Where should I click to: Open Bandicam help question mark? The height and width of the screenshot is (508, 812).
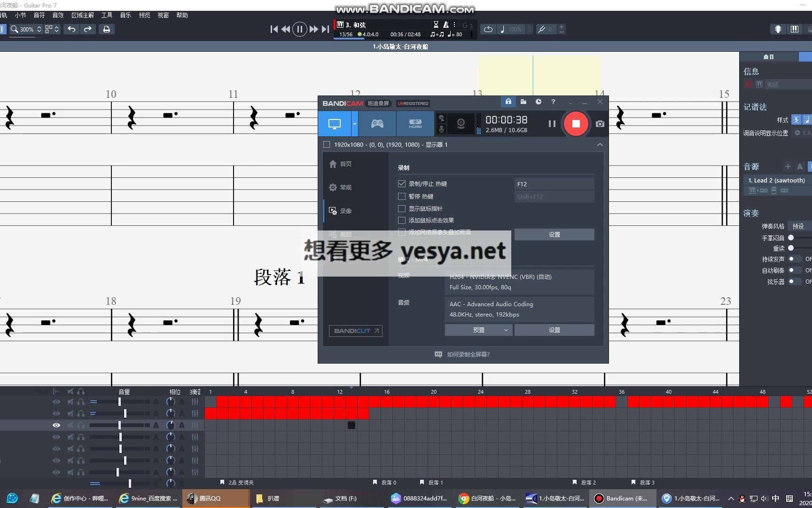point(553,102)
